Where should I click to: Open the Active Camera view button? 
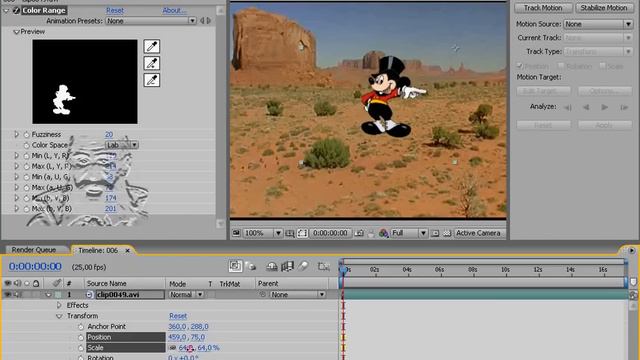pyautogui.click(x=478, y=233)
